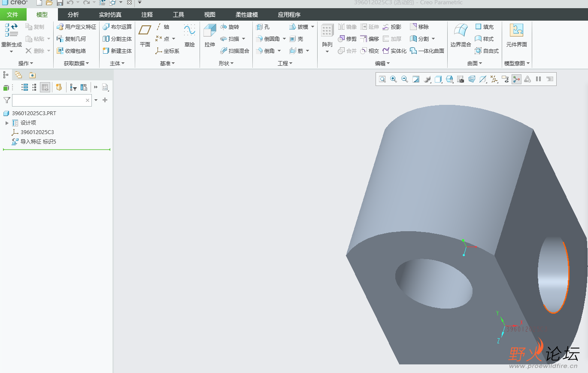Click the Open folder icon in quick access bar

(x=49, y=3)
